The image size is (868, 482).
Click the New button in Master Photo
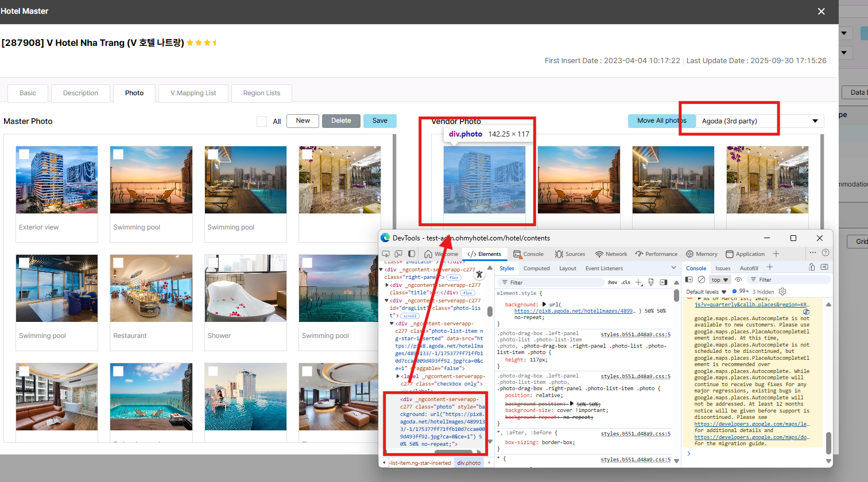click(303, 120)
